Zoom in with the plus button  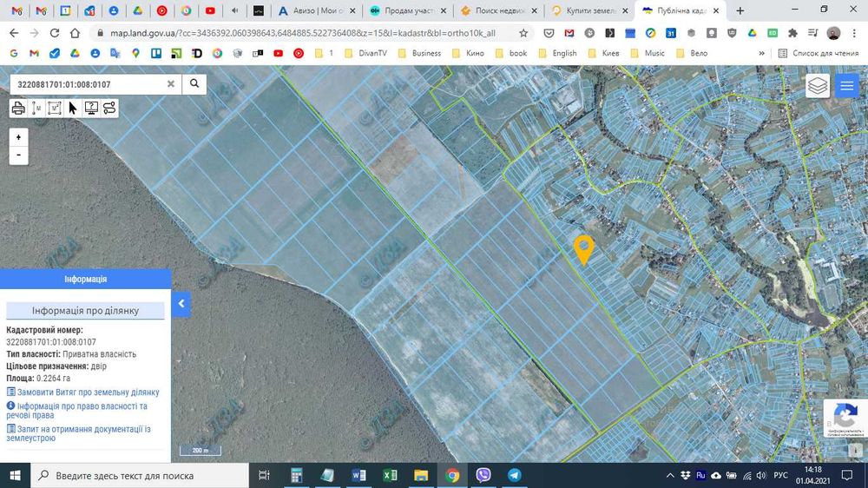(18, 137)
